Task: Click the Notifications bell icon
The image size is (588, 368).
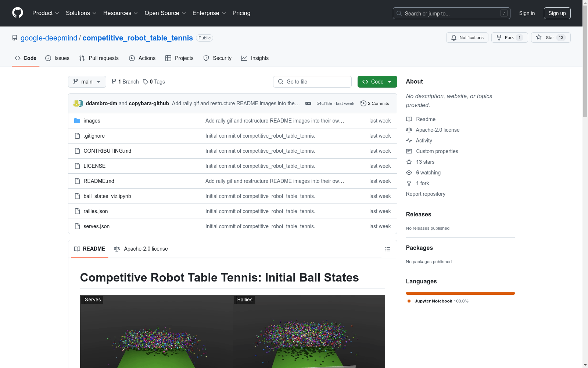Action: [454, 38]
